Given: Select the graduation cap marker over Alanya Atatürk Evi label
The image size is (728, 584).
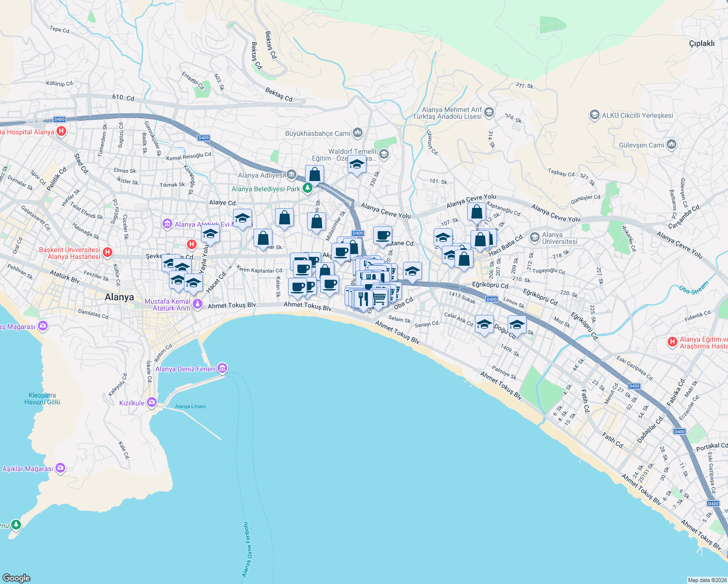Looking at the screenshot, I should point(242,218).
